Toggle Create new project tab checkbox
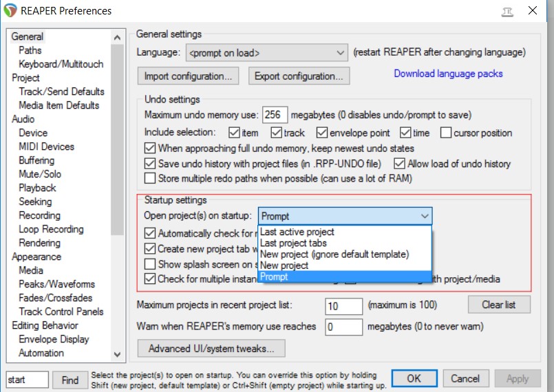This screenshot has width=554, height=392. pyautogui.click(x=150, y=249)
